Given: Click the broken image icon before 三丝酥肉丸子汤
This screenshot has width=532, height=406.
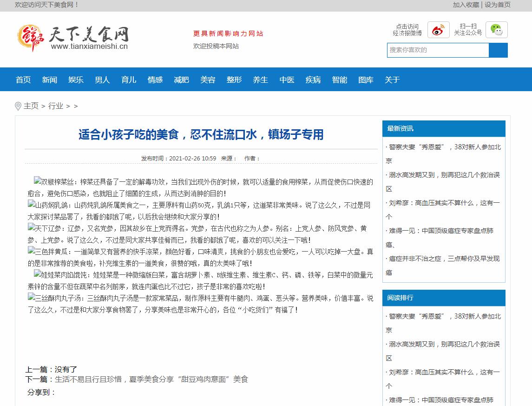Looking at the screenshot, I should (x=31, y=297).
